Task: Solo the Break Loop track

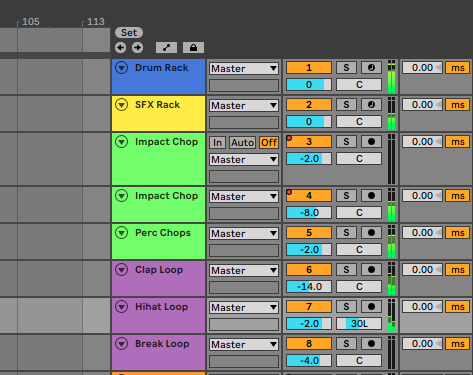Action: pyautogui.click(x=346, y=344)
